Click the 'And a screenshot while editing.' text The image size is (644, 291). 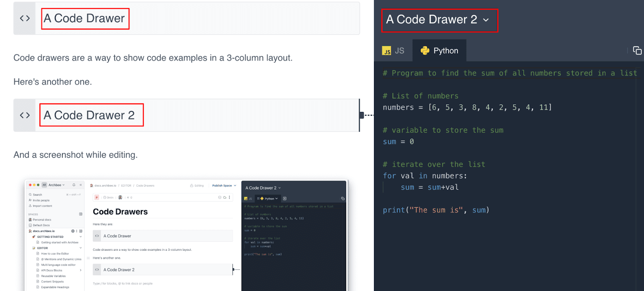click(x=76, y=155)
